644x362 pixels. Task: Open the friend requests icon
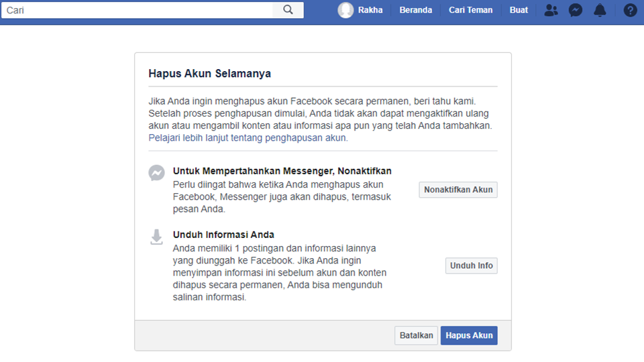point(551,10)
